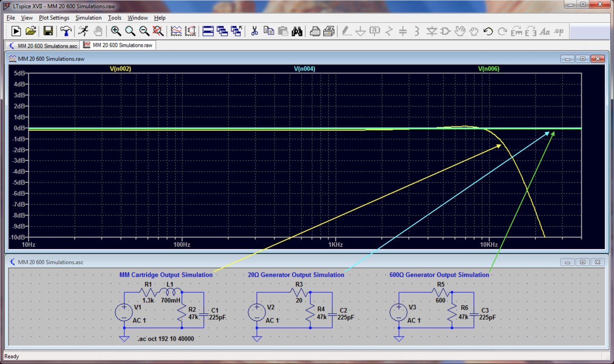614x364 pixels.
Task: Save using the floppy disk icon
Action: pos(48,31)
